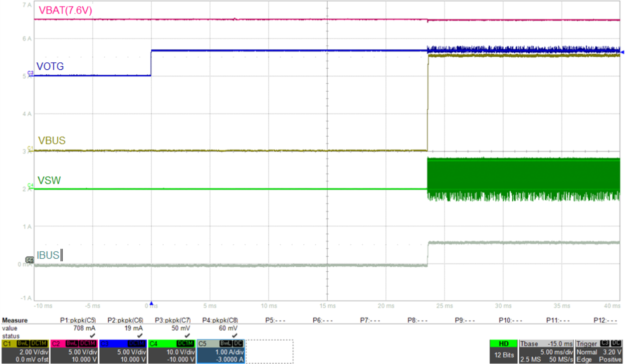Click the C5 ground level marker on left axis
The image size is (626, 364).
[x=28, y=260]
